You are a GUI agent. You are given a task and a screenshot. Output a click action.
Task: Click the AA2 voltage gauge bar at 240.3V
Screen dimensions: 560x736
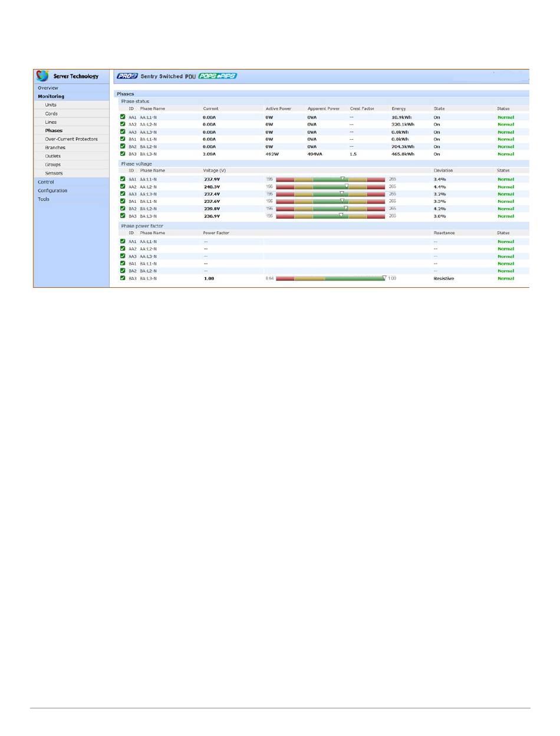(330, 186)
